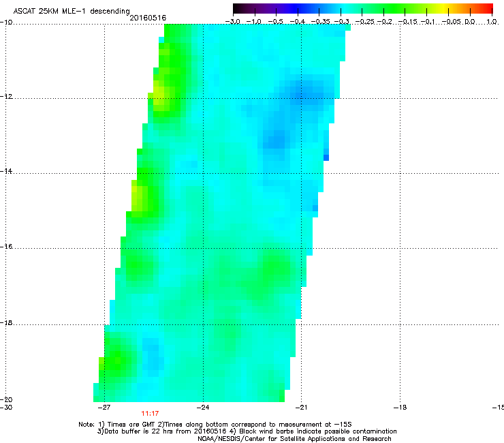This screenshot has width=504, height=443.
Task: Click the latitude label -12
Action: tap(6, 97)
